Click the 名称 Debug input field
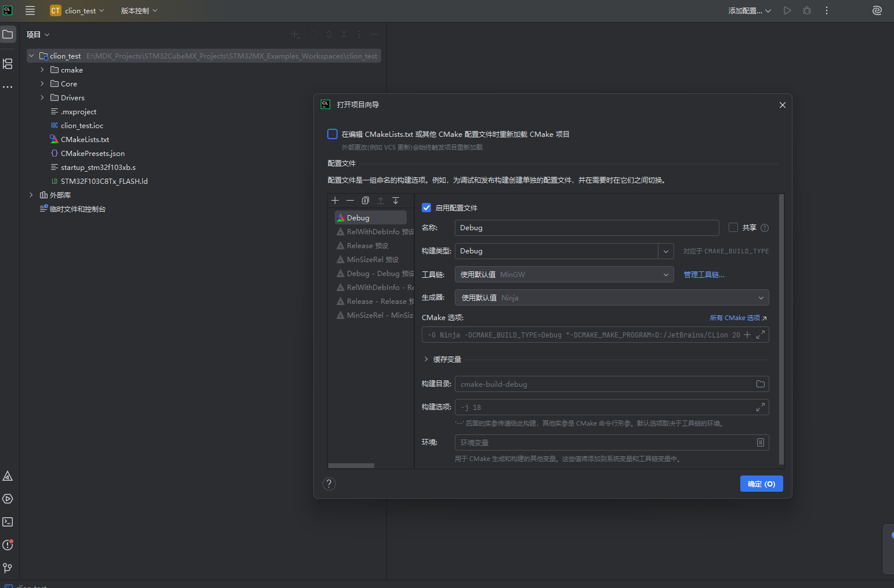 click(587, 228)
